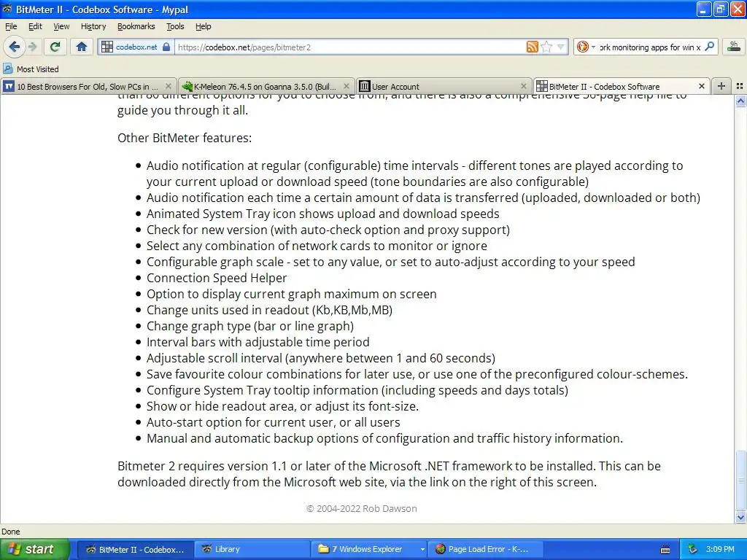Open the 7 Windows Explorer taskbar group
Screen dimensions: 747x560
(x=370, y=550)
